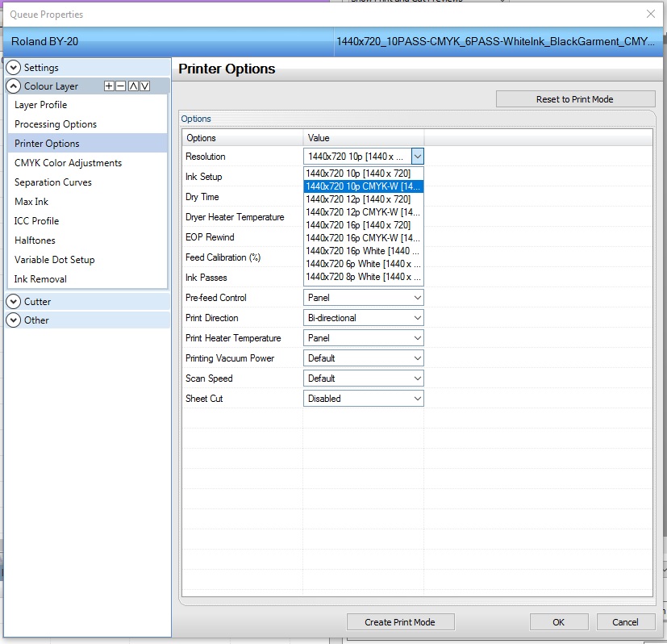Open Ink Removal page
The image size is (667, 644).
[87, 278]
